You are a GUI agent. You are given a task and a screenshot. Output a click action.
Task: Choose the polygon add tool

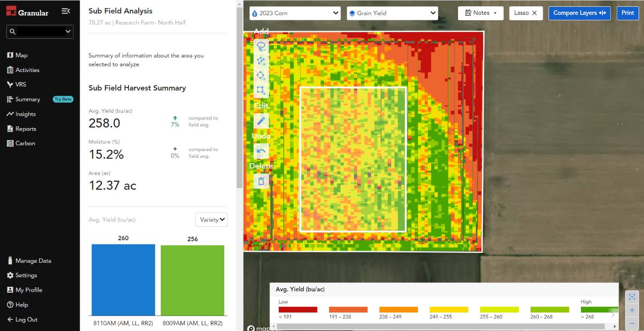[261, 61]
